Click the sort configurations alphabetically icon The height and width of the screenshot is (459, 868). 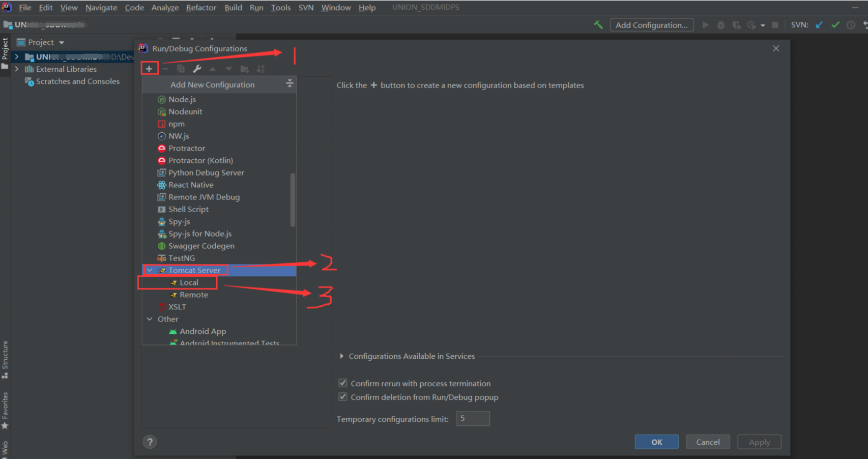click(x=261, y=69)
